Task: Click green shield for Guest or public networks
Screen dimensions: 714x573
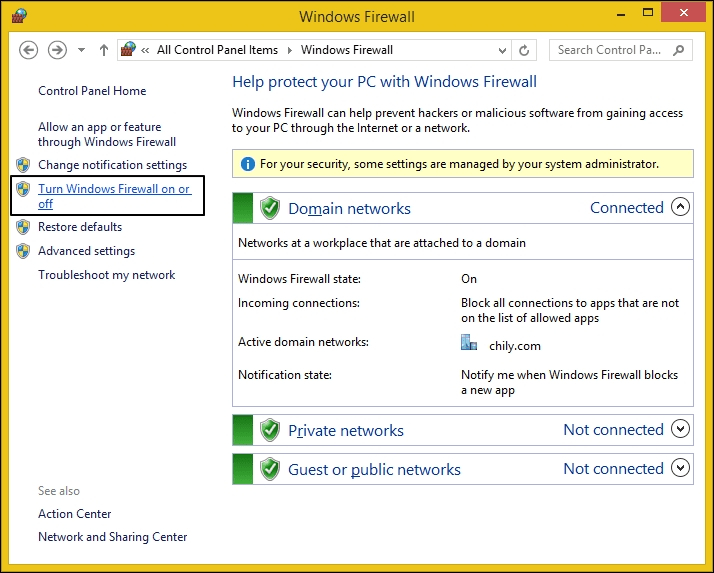Action: click(270, 469)
